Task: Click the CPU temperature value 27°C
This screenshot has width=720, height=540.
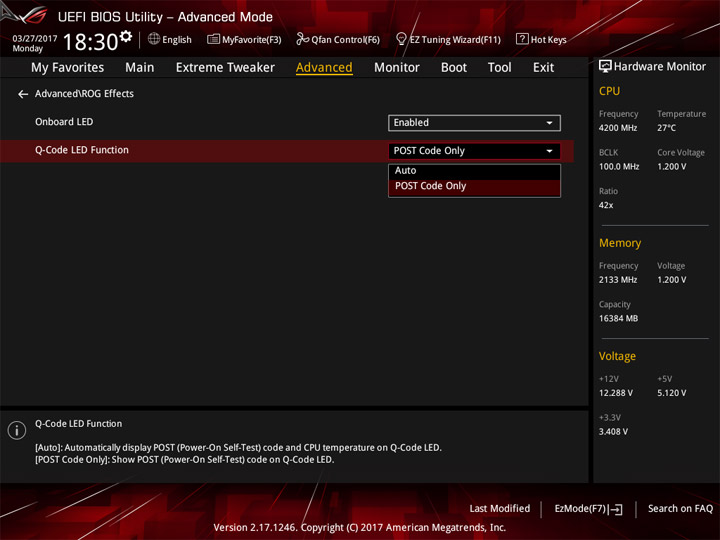Action: 666,128
